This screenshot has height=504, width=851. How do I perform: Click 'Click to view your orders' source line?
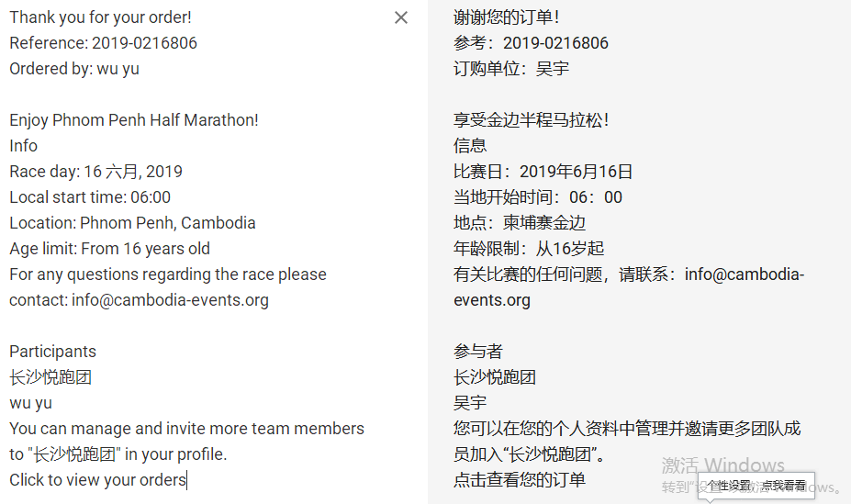97,480
